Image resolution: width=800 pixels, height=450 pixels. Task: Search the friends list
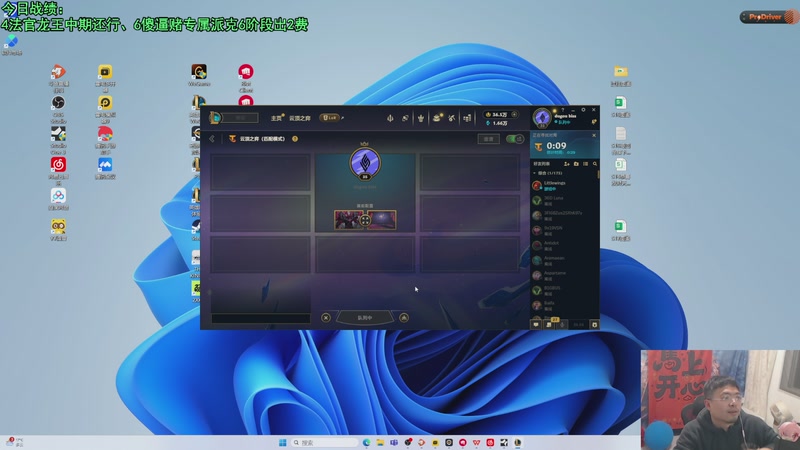tap(595, 164)
